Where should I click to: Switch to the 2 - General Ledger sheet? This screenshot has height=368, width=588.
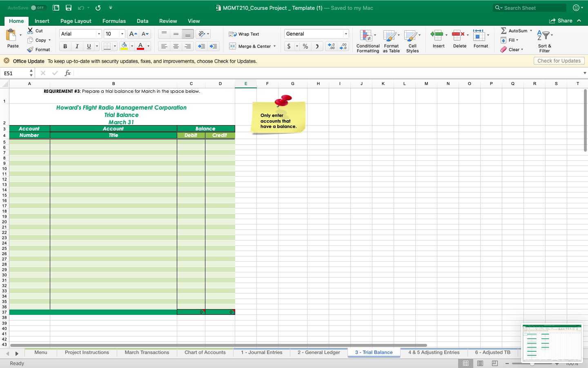(x=318, y=352)
